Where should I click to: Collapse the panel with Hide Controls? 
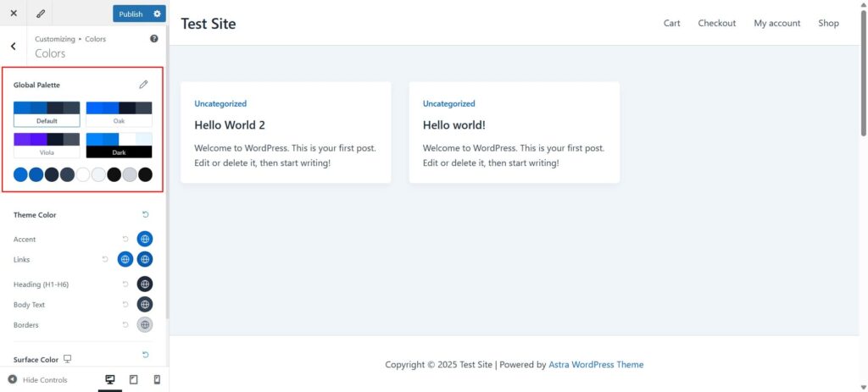click(x=37, y=380)
